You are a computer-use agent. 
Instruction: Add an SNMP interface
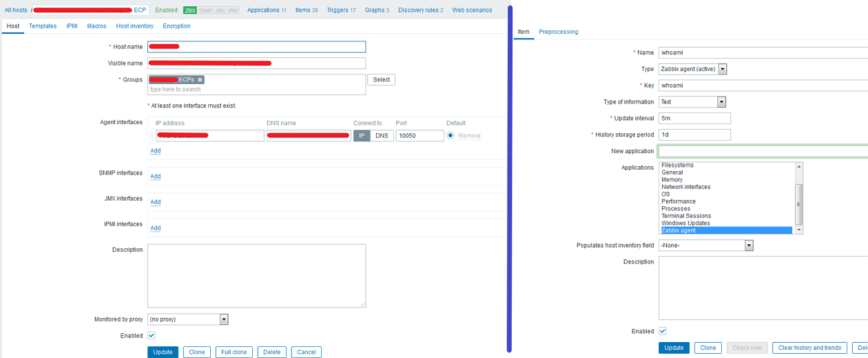156,176
